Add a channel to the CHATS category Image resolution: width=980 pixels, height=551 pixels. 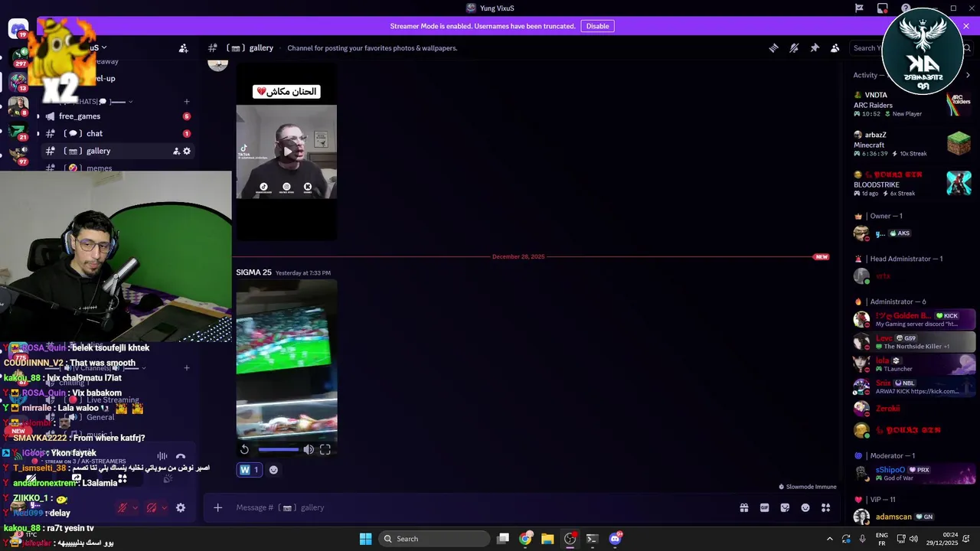coord(186,101)
